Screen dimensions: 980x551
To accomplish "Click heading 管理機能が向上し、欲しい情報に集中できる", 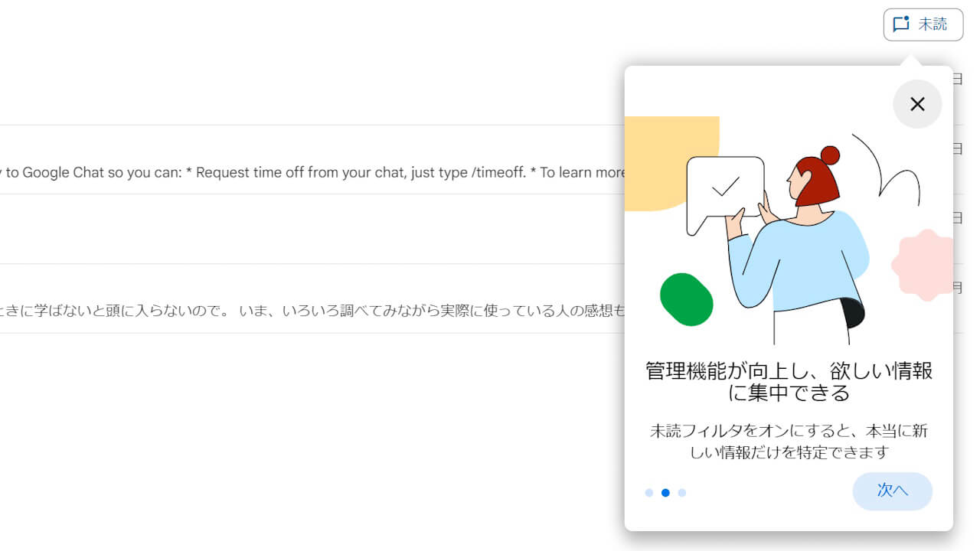I will tap(789, 382).
